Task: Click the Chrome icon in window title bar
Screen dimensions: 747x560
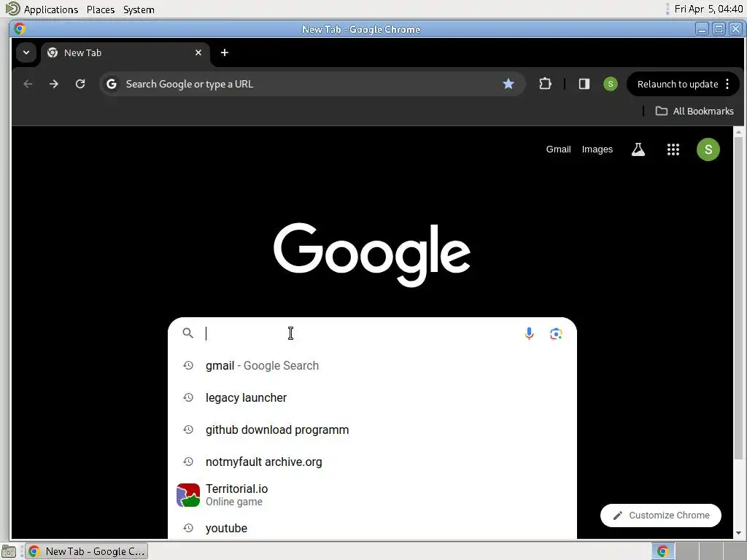Action: [20, 29]
